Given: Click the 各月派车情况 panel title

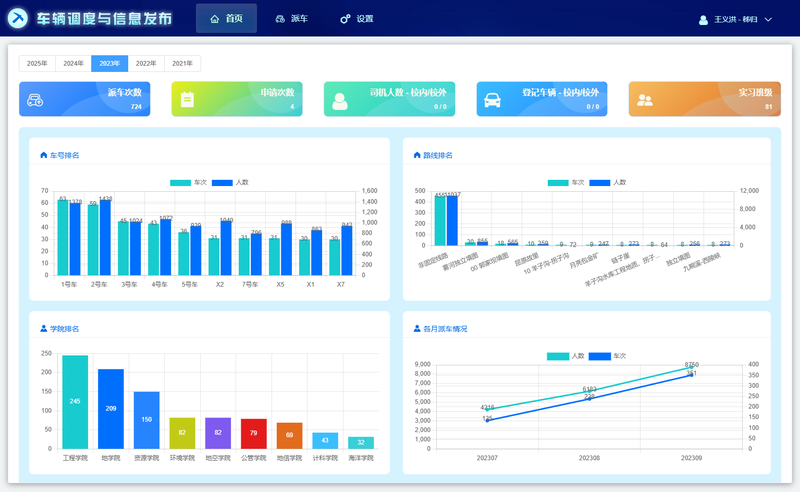Looking at the screenshot, I should 445,329.
